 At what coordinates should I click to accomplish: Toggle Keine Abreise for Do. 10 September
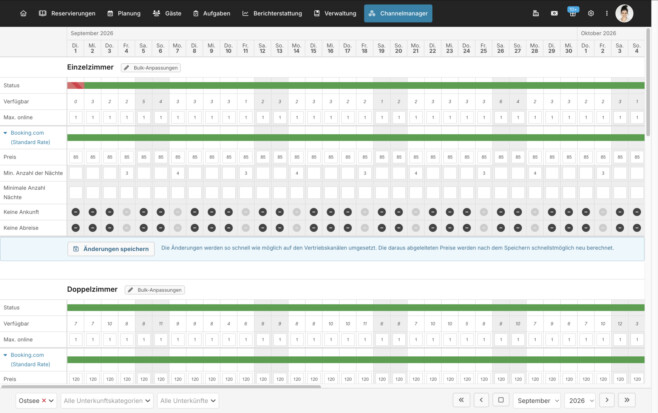228,228
